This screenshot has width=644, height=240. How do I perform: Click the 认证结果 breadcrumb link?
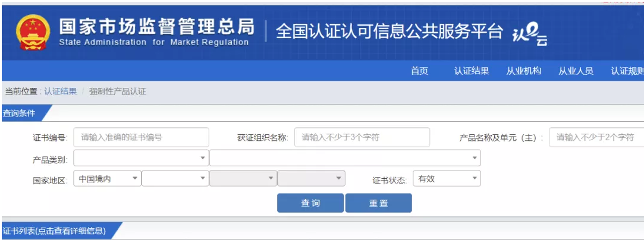pyautogui.click(x=61, y=91)
